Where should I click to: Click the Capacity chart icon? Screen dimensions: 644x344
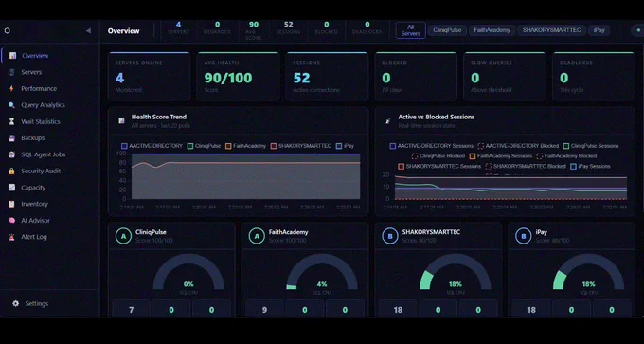click(x=12, y=188)
